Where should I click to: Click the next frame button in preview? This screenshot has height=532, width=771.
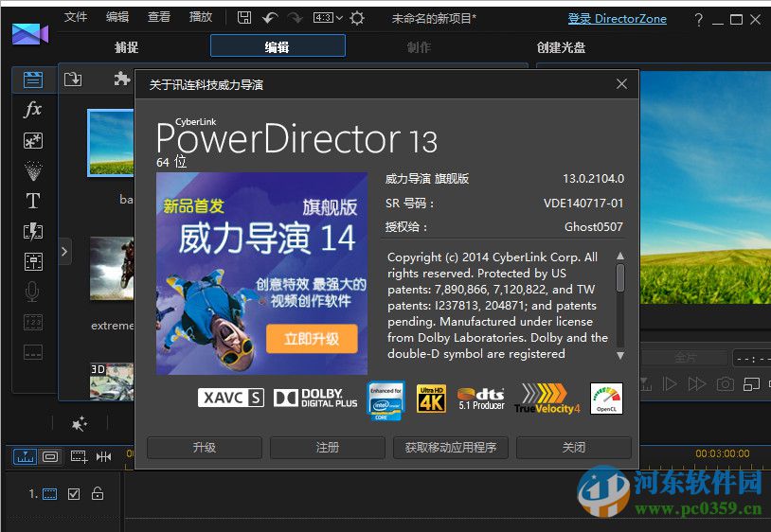click(x=670, y=383)
